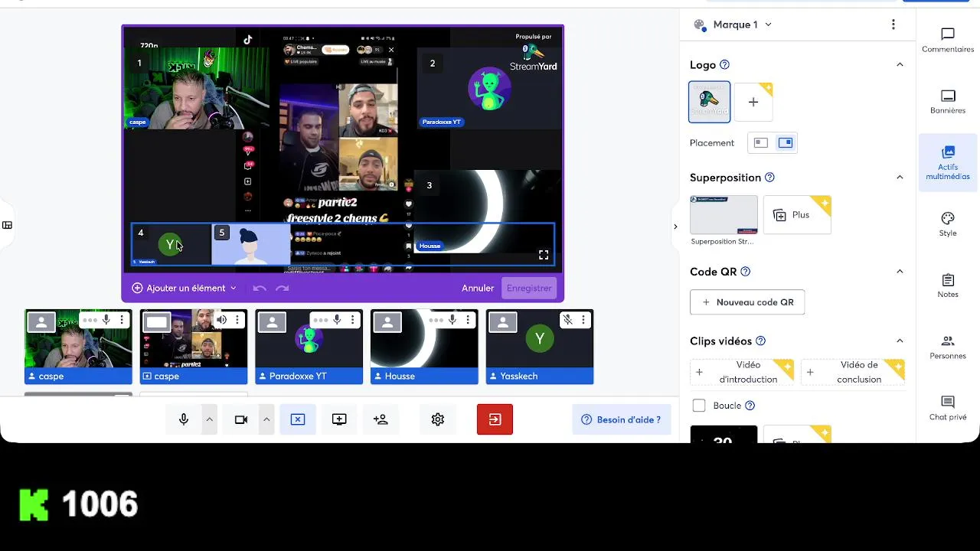
Task: Leave the studio with red exit button
Action: (495, 419)
